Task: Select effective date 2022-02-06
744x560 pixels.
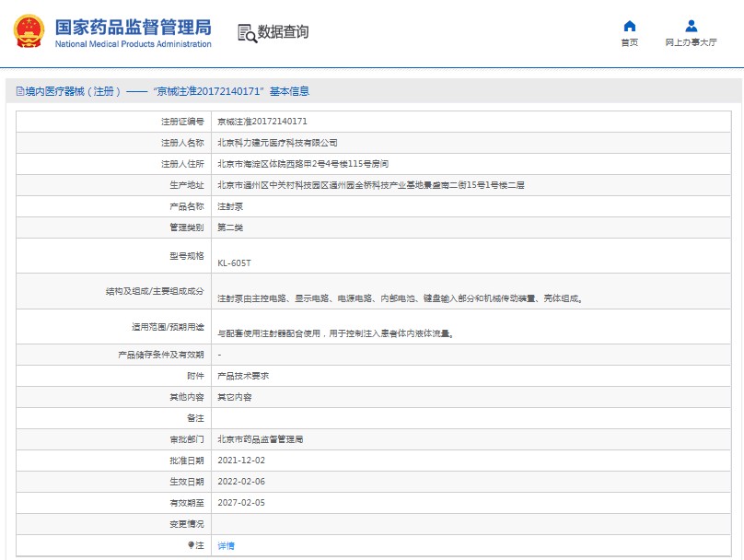Action: [x=241, y=482]
